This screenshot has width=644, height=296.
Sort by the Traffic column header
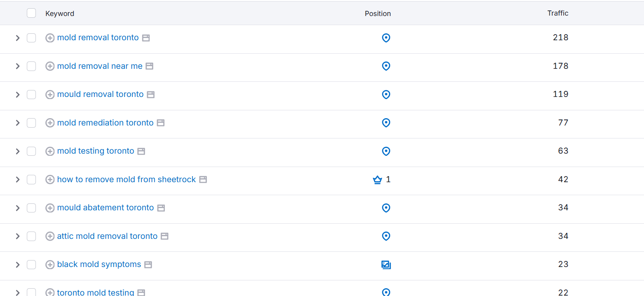coord(557,13)
